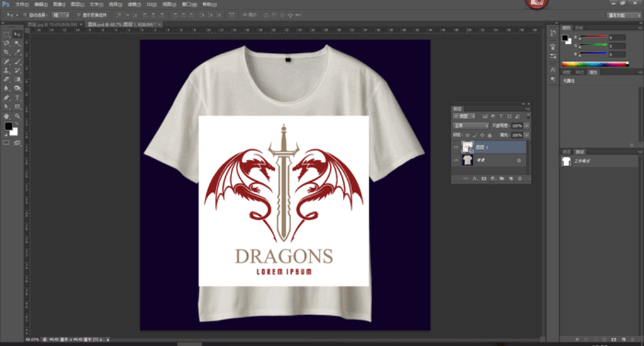
Task: Enable the auto-select checkbox in options bar
Action: point(24,14)
